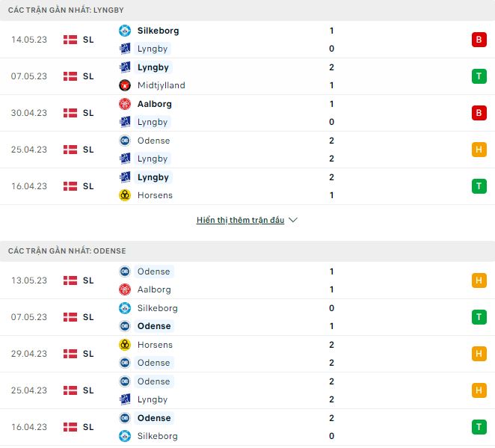Click Horsens logo in 16.04.23 match
495x448 pixels.
click(x=125, y=195)
